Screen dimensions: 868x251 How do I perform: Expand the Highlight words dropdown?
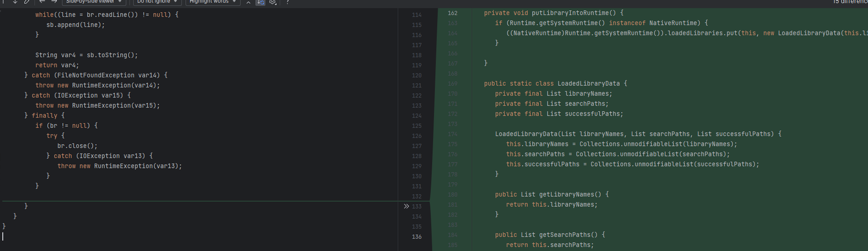pyautogui.click(x=213, y=2)
